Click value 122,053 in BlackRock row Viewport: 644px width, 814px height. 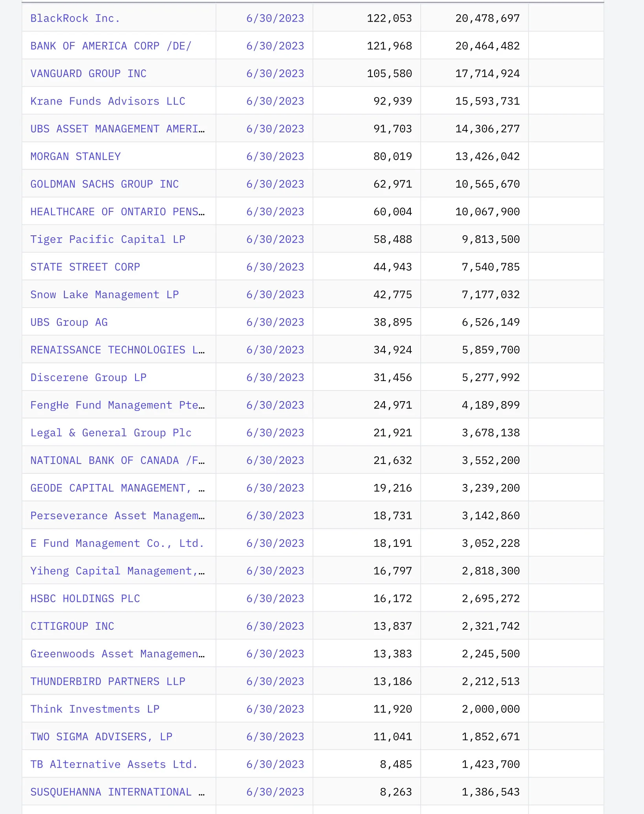tap(390, 18)
